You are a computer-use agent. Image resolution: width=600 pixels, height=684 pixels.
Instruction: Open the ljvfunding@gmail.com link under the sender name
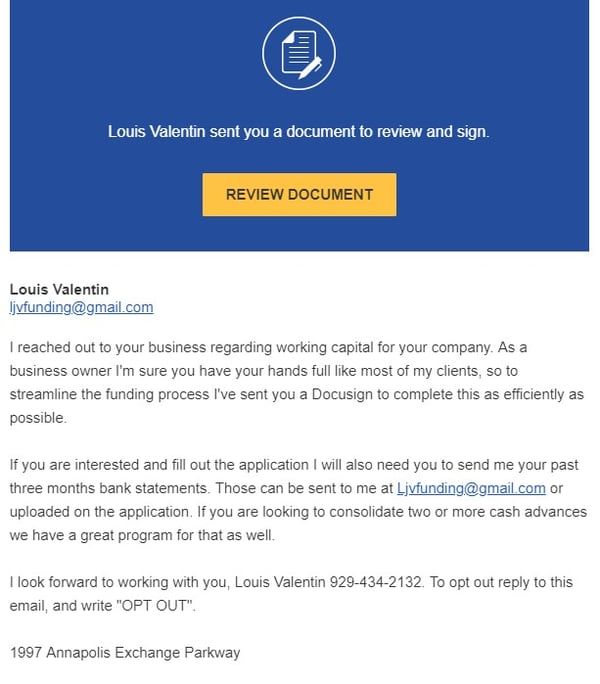81,307
